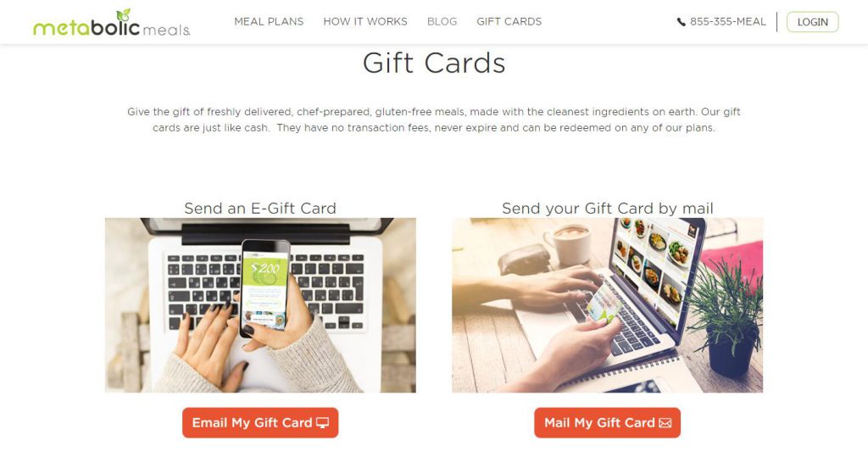The height and width of the screenshot is (474, 868).
Task: Click the Metabolic Meals logo
Action: (x=111, y=23)
